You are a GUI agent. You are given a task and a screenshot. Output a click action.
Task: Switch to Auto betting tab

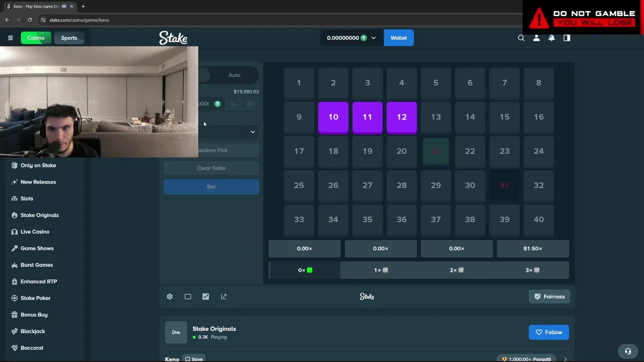234,75
